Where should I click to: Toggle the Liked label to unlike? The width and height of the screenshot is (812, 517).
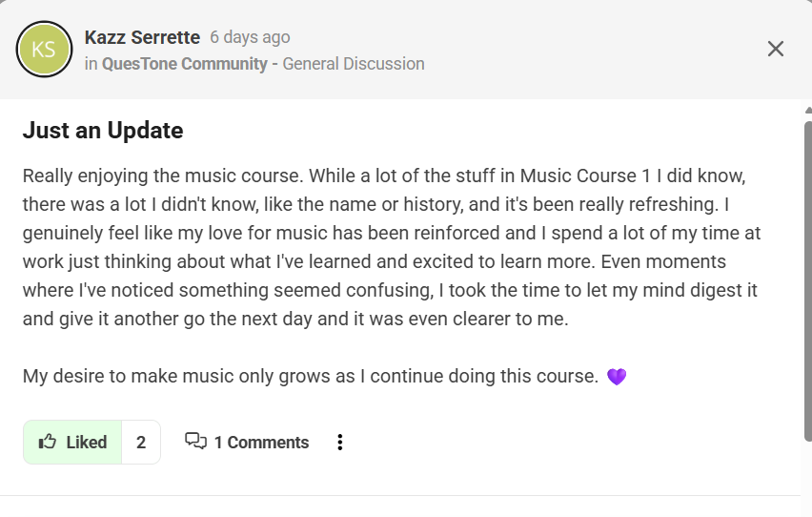tap(86, 442)
